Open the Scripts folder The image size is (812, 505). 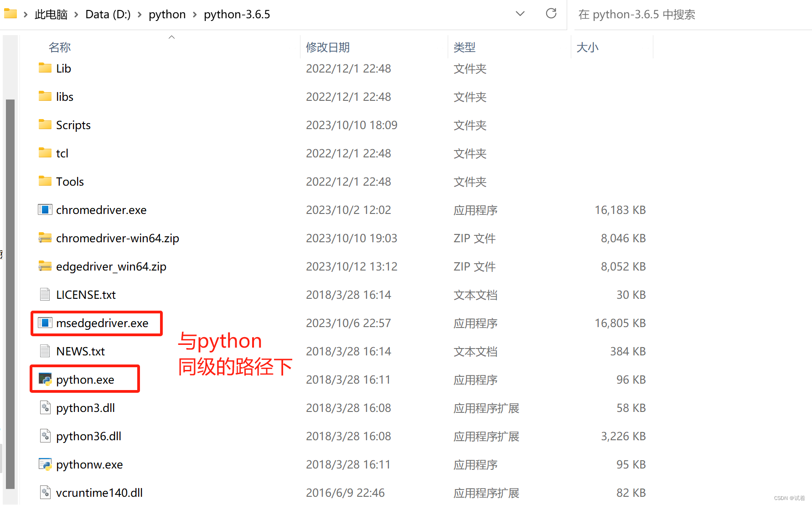pos(73,125)
